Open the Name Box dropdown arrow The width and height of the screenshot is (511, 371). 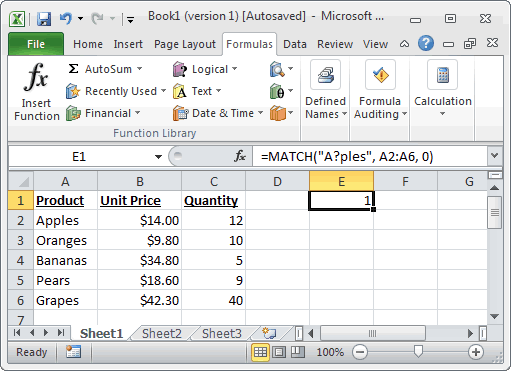coord(158,157)
